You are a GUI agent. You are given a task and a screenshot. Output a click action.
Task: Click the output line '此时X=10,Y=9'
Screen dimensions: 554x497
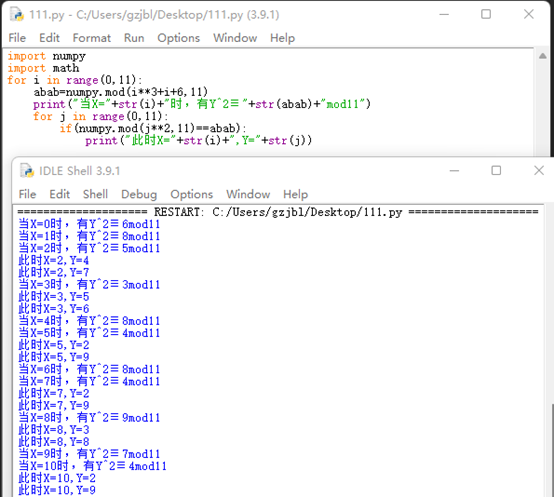click(x=57, y=490)
